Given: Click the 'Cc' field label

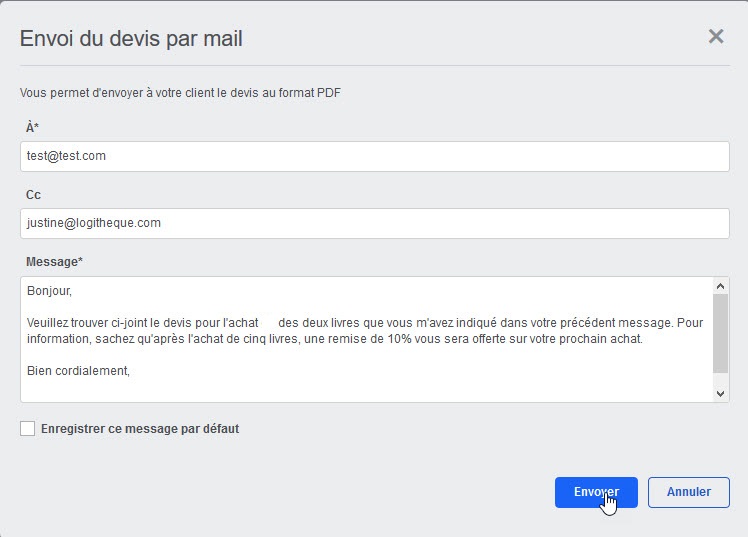Looking at the screenshot, I should [33, 195].
